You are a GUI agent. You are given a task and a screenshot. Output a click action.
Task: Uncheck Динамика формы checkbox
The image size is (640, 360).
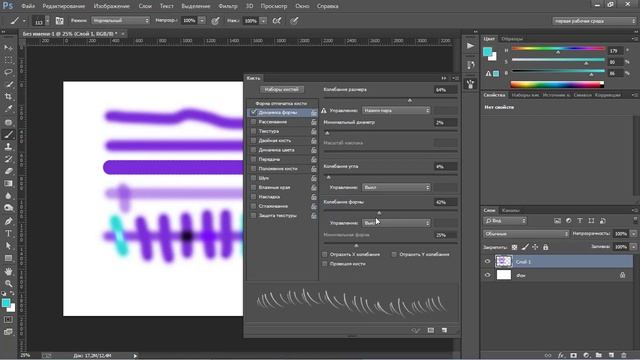(x=253, y=112)
